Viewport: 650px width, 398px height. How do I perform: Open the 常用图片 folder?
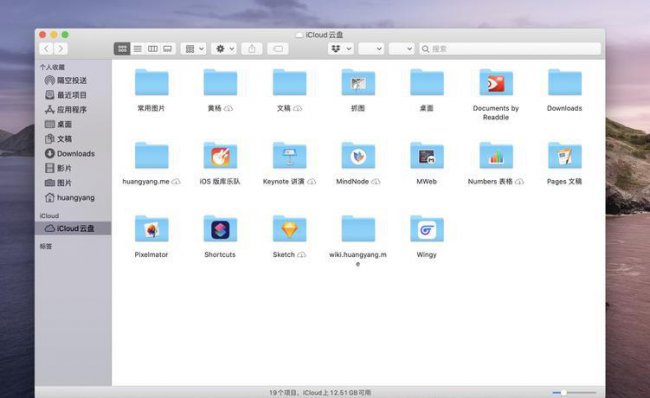pyautogui.click(x=151, y=83)
